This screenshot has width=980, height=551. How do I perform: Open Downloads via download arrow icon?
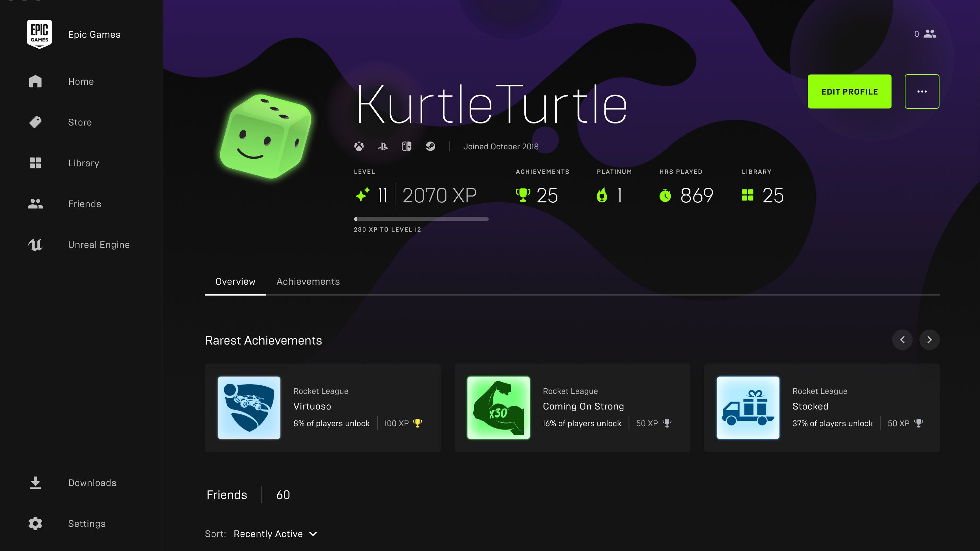[35, 483]
